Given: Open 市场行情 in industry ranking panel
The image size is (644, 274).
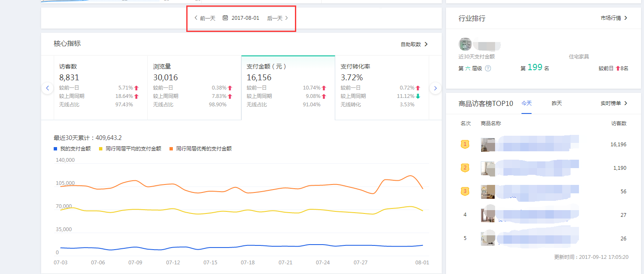Looking at the screenshot, I should pyautogui.click(x=614, y=18).
